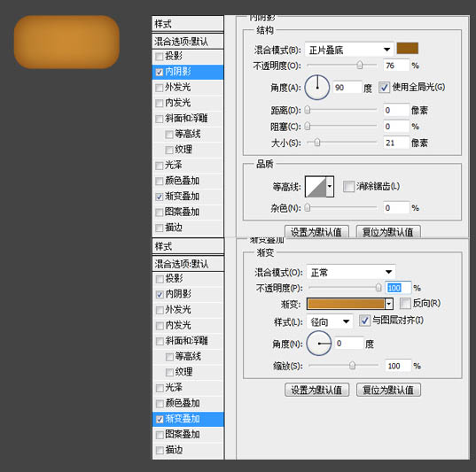This screenshot has height=472, width=476.
Task: Click the 杂色(N) percentage field
Action: pyautogui.click(x=396, y=208)
